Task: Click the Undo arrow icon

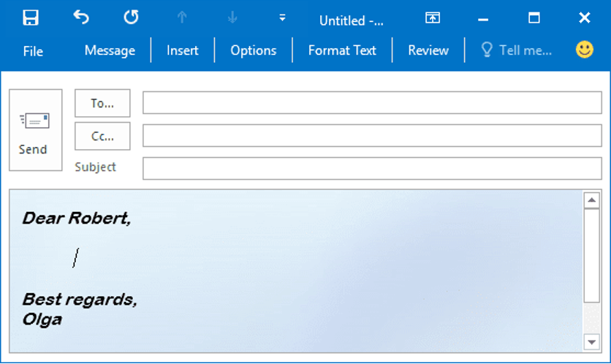Action: pos(81,18)
